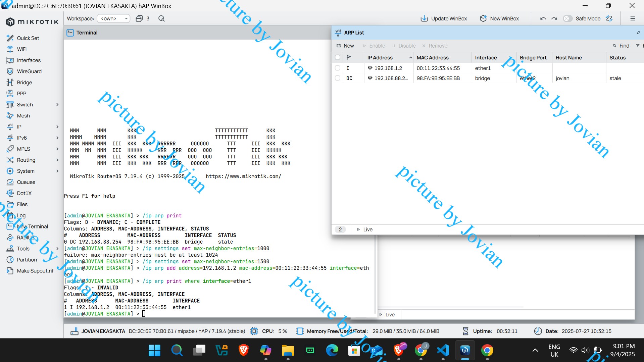
Task: Toggle the Safe Mode switch
Action: coord(567,18)
